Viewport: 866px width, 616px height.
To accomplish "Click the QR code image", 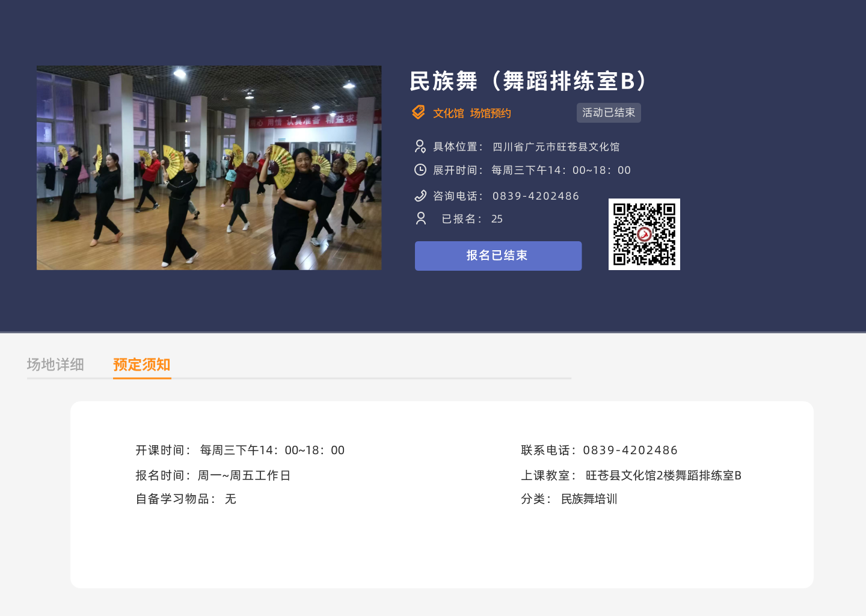I will (x=644, y=234).
